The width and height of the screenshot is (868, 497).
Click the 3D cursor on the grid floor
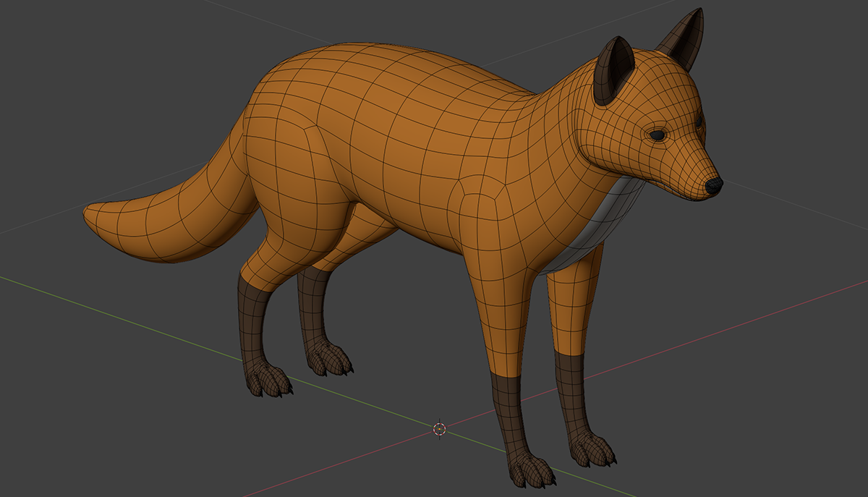pos(439,429)
